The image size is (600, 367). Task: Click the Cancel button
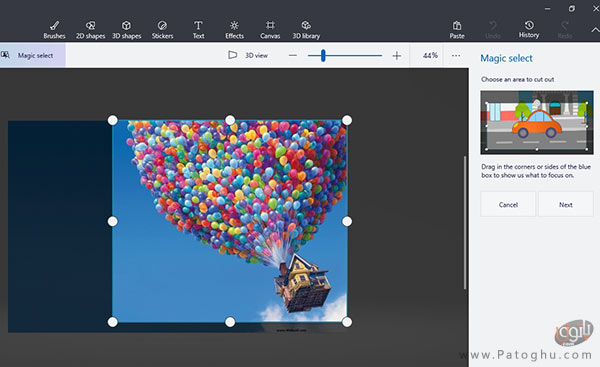coord(508,205)
